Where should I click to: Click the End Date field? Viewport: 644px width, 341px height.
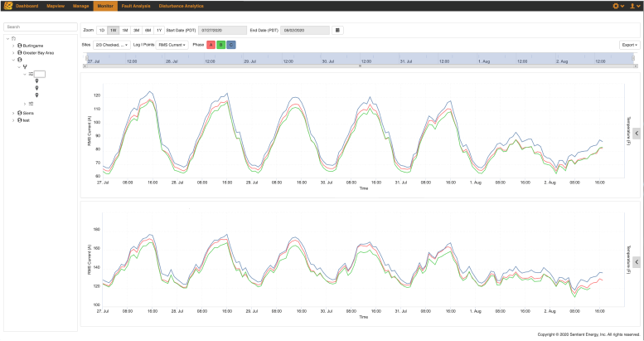tap(305, 31)
